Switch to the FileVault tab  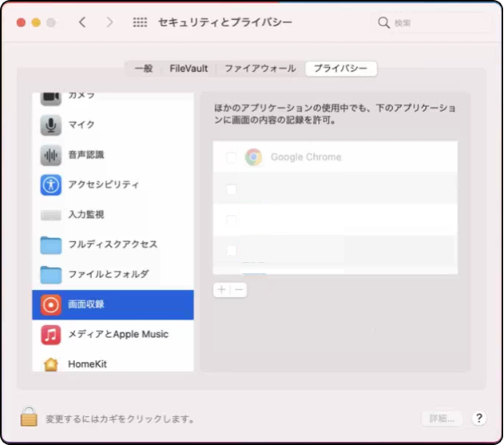point(189,69)
